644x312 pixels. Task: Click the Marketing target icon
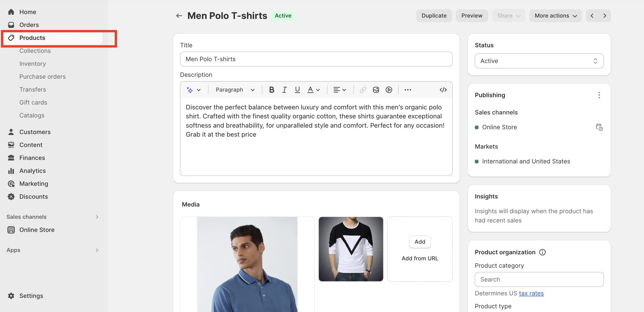(x=11, y=184)
